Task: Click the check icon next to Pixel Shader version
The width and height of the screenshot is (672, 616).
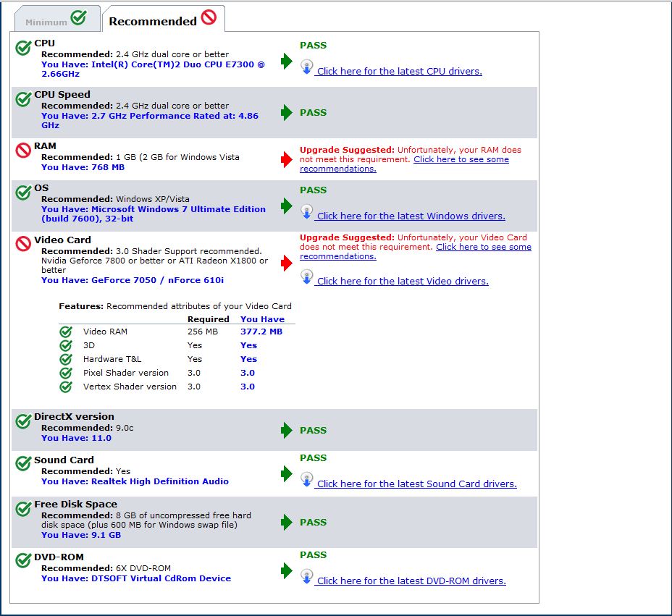Action: 66,373
